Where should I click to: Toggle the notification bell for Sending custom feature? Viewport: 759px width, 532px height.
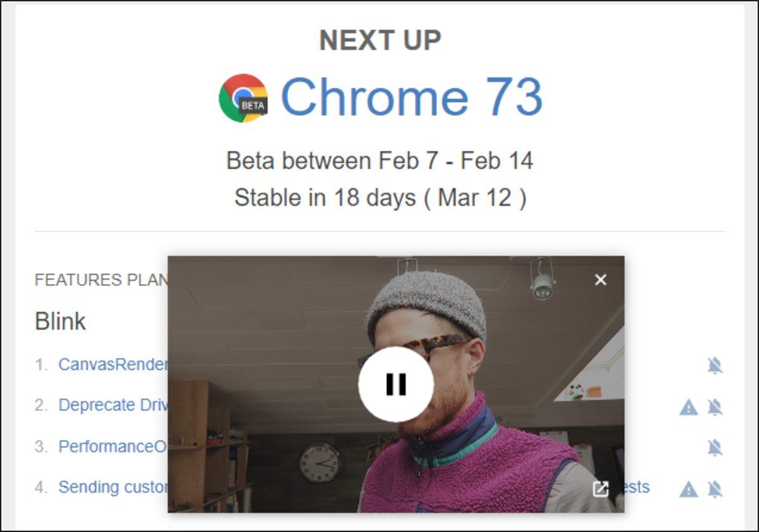(715, 487)
